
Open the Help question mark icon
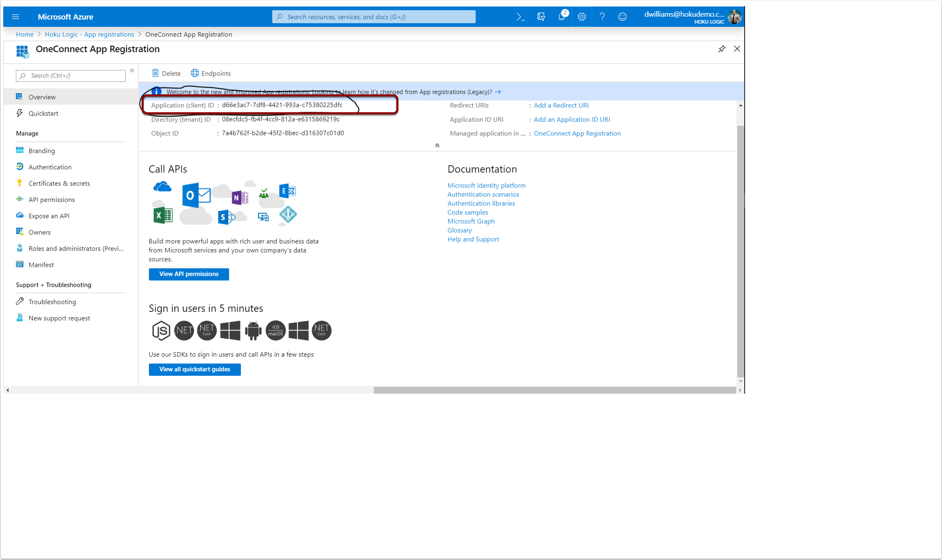[x=602, y=17]
